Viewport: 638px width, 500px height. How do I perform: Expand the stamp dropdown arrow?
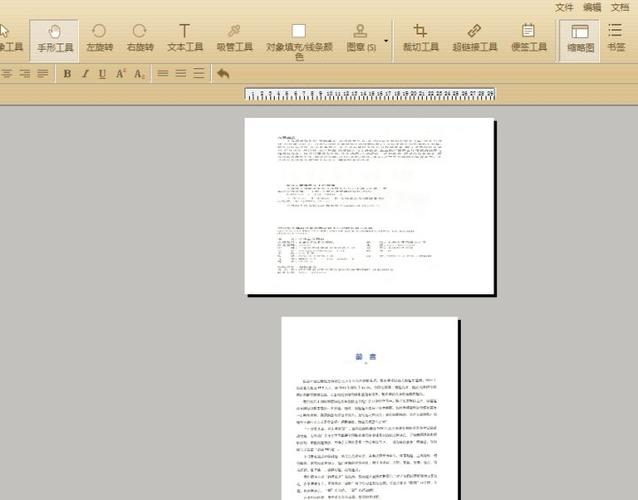click(x=386, y=41)
